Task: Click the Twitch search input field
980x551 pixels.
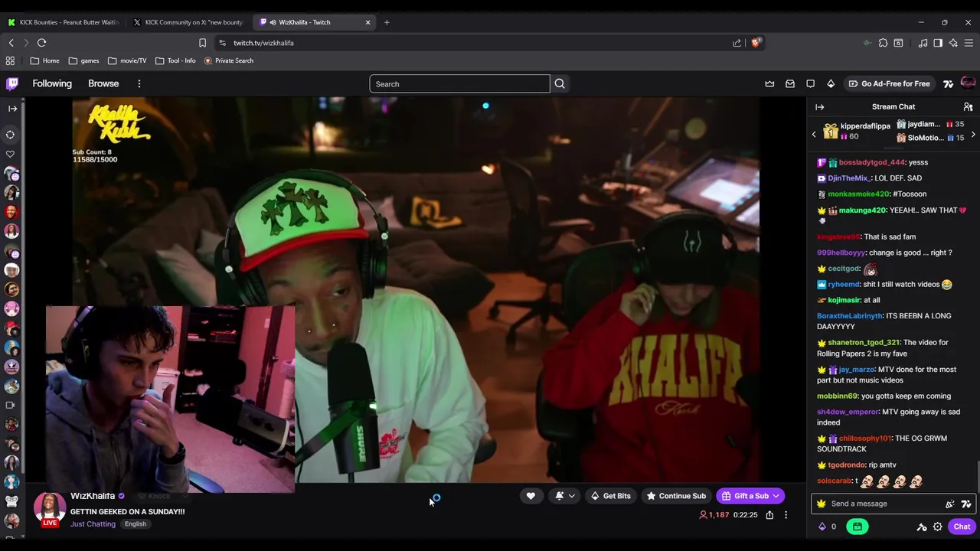Action: (x=459, y=84)
